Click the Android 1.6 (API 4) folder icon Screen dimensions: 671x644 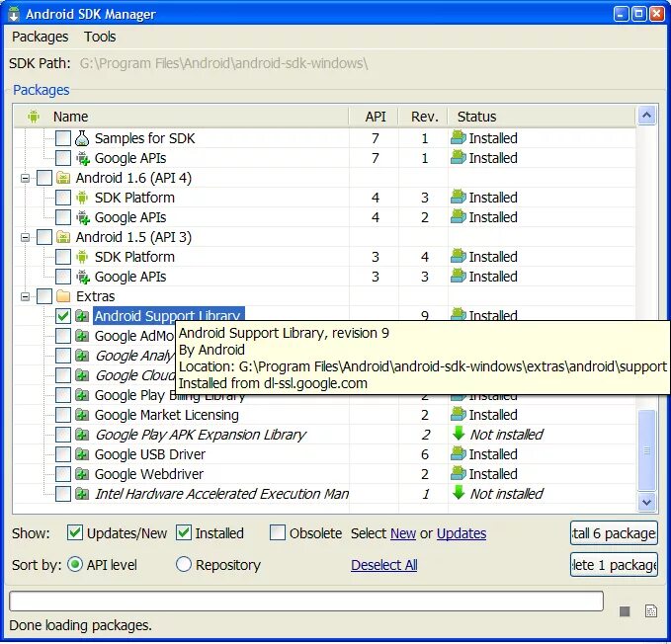pos(63,178)
